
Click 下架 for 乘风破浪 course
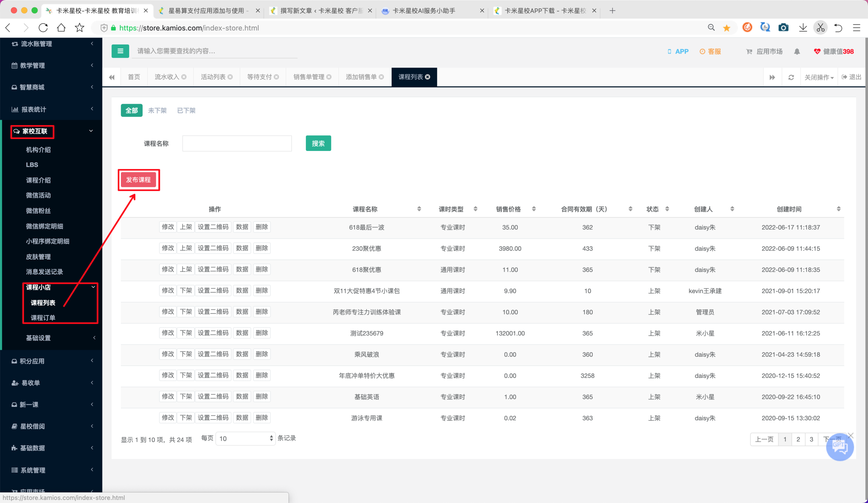[186, 354]
